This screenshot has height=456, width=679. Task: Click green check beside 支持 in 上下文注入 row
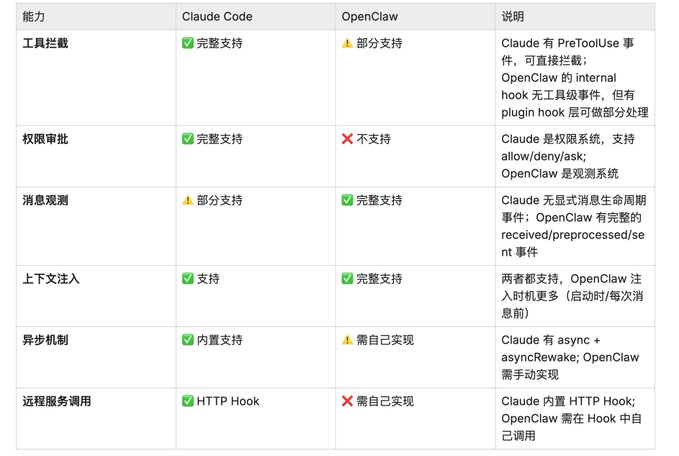click(x=188, y=278)
